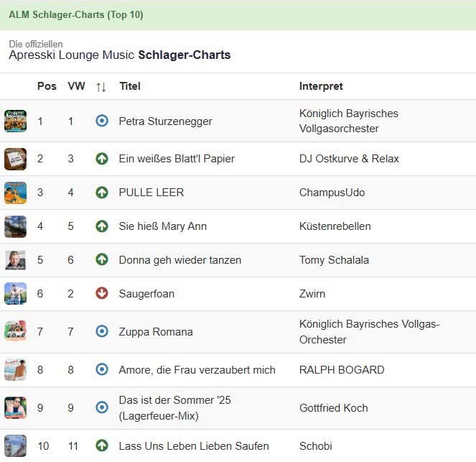This screenshot has width=476, height=462.
Task: Open song title Amore, die Frau verzaubert mich
Action: pos(197,370)
